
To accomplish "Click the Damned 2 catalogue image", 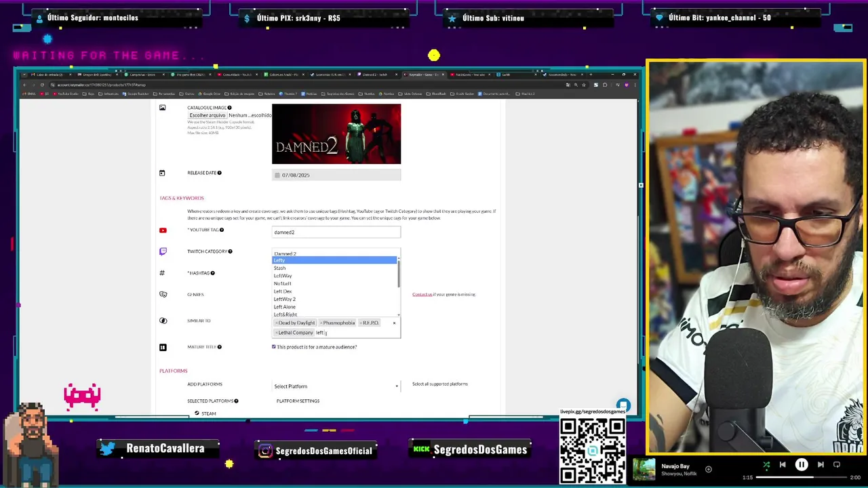I will click(x=336, y=134).
